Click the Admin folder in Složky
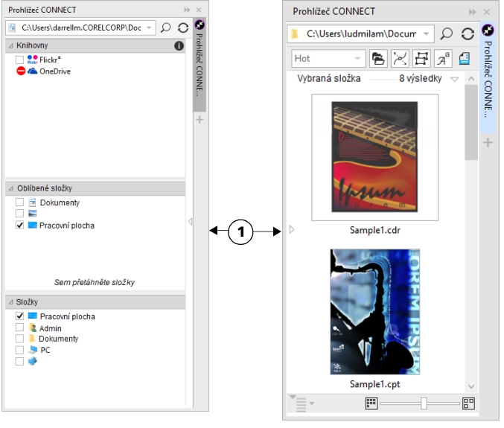This screenshot has width=504, height=428. (50, 328)
